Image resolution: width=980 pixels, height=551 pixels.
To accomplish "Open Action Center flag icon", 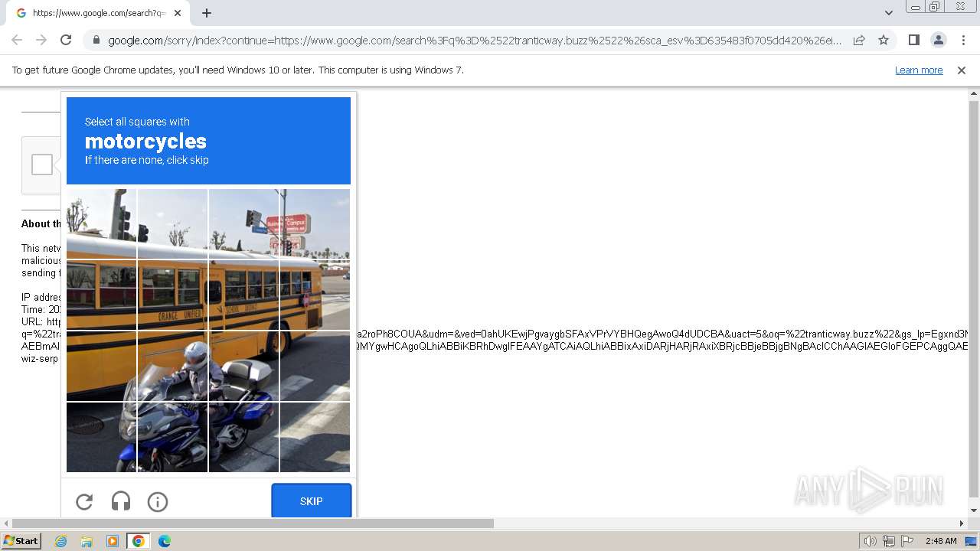I will [x=907, y=541].
